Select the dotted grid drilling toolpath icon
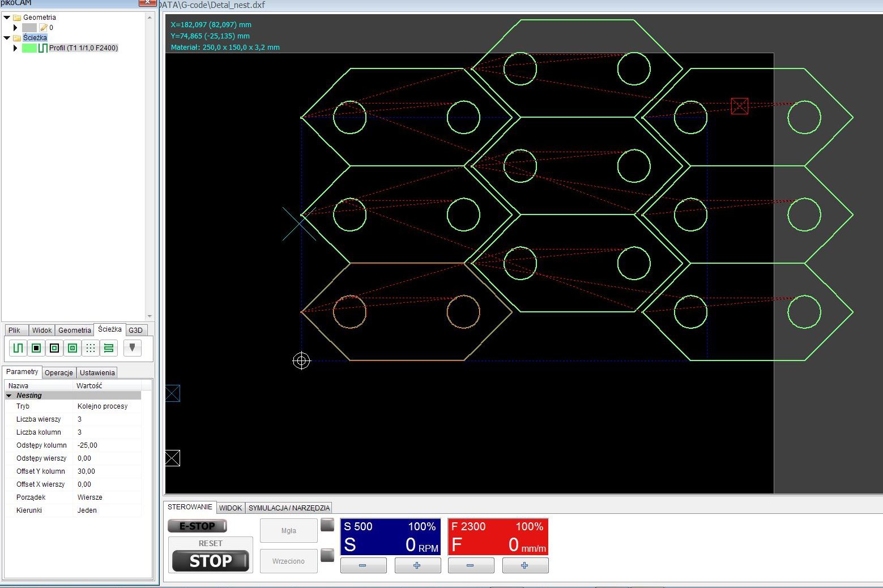The image size is (883, 588). [91, 348]
